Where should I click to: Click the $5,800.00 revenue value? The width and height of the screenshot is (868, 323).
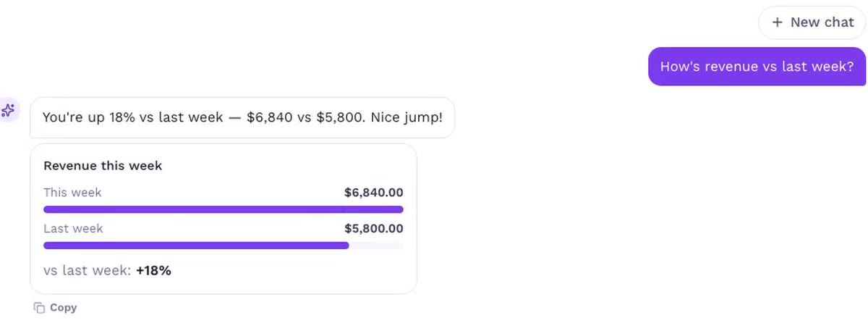374,229
